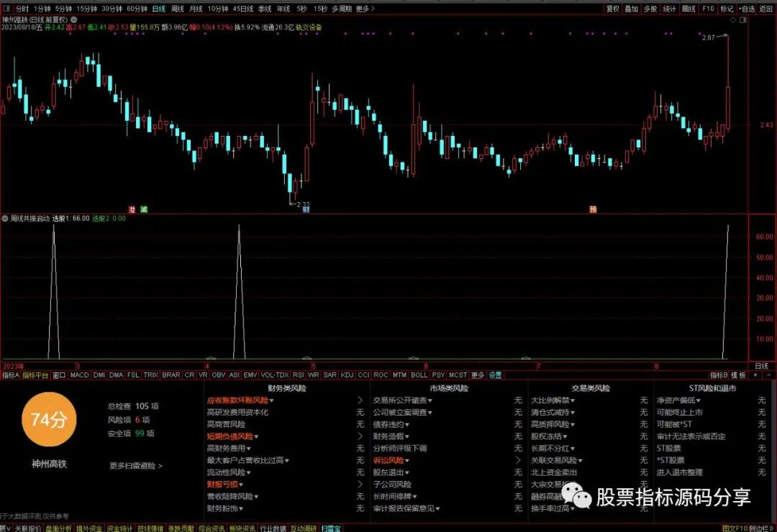Click the plus button on indicator bar
The height and width of the screenshot is (532, 777).
pyautogui.click(x=755, y=375)
